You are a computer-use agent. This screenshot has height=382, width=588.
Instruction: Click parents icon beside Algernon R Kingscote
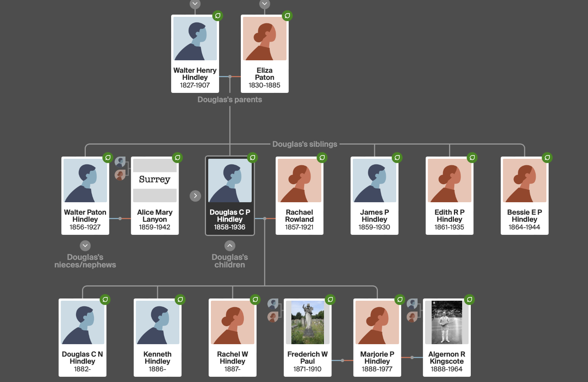click(412, 310)
